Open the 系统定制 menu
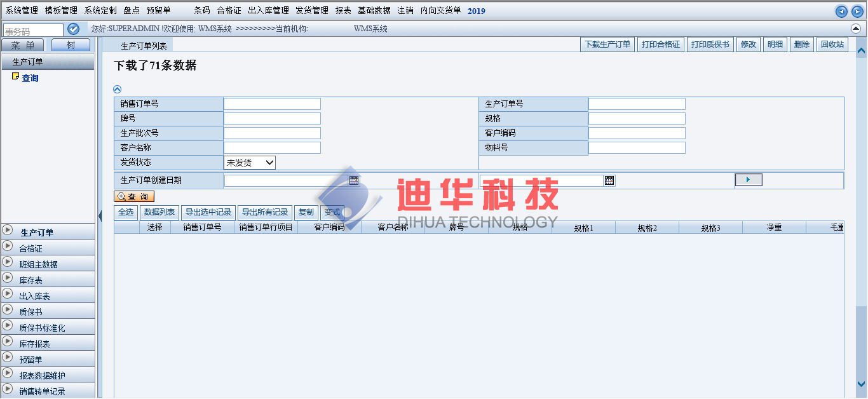This screenshot has width=868, height=399. coord(100,11)
